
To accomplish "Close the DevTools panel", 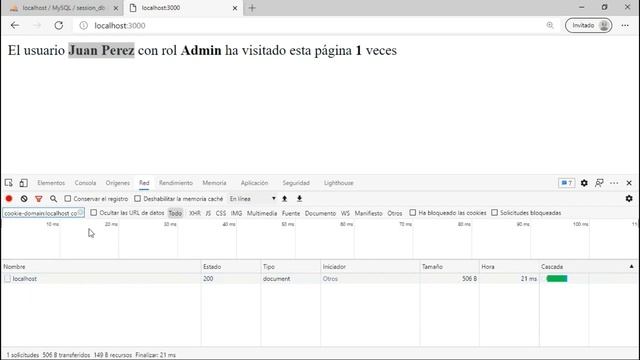I will tap(629, 183).
